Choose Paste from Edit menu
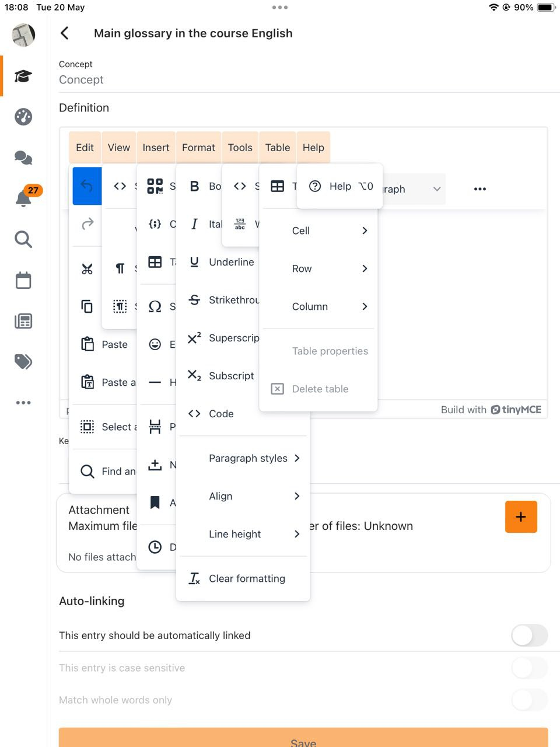Viewport: 560px width, 747px height. click(x=104, y=344)
